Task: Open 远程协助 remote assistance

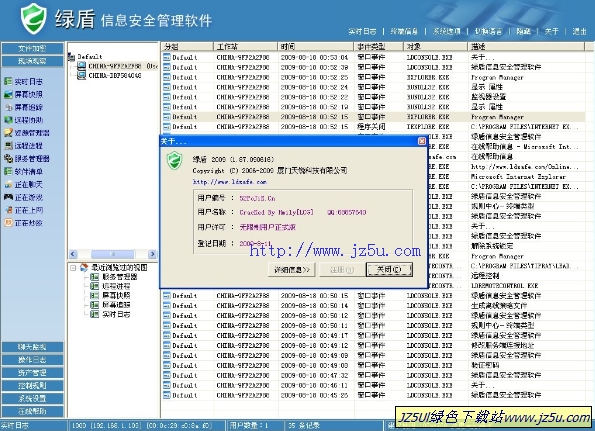Action: pyautogui.click(x=24, y=120)
